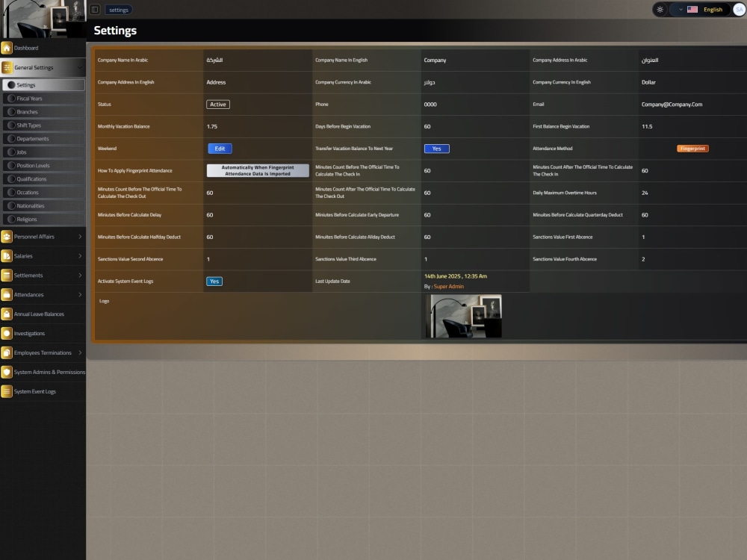Go to Investigations menu entry
747x560 pixels.
coord(43,333)
